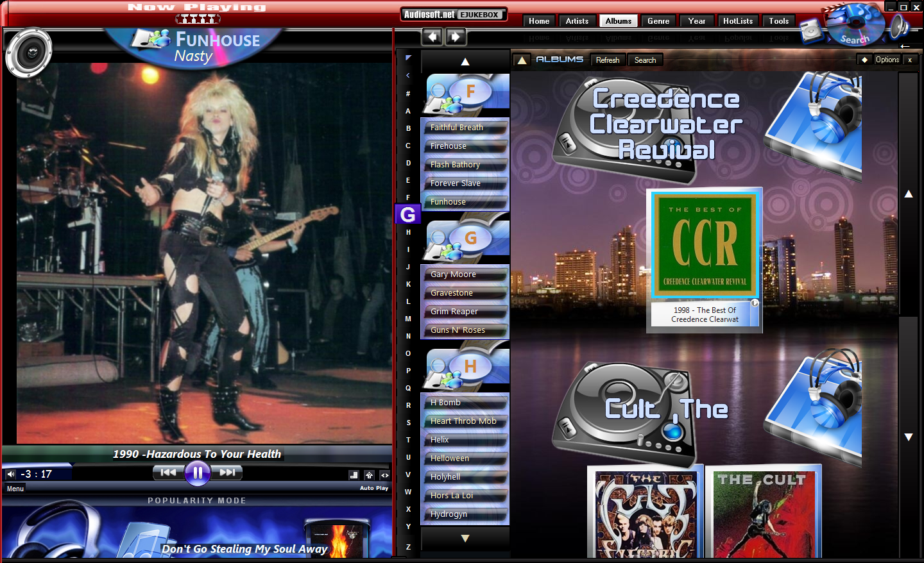This screenshot has height=563, width=924.
Task: Select Firehouse in artist list
Action: pos(465,146)
